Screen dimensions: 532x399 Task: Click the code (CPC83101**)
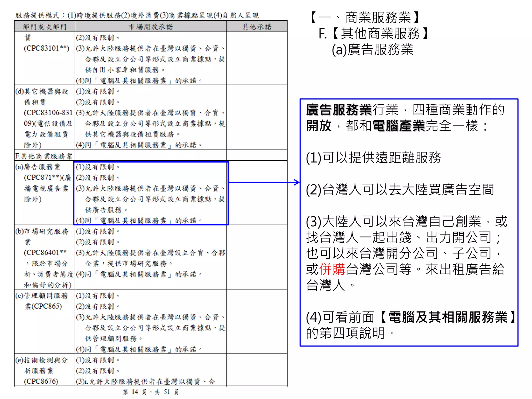tap(47, 48)
